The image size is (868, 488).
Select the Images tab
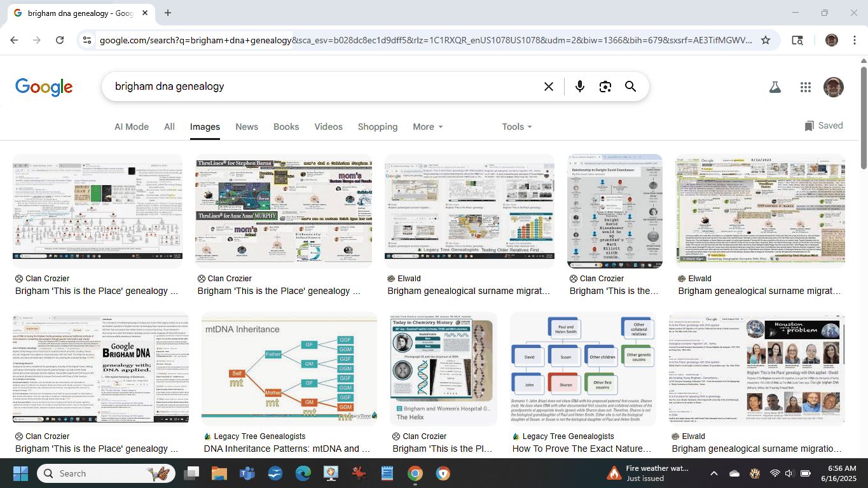[205, 127]
